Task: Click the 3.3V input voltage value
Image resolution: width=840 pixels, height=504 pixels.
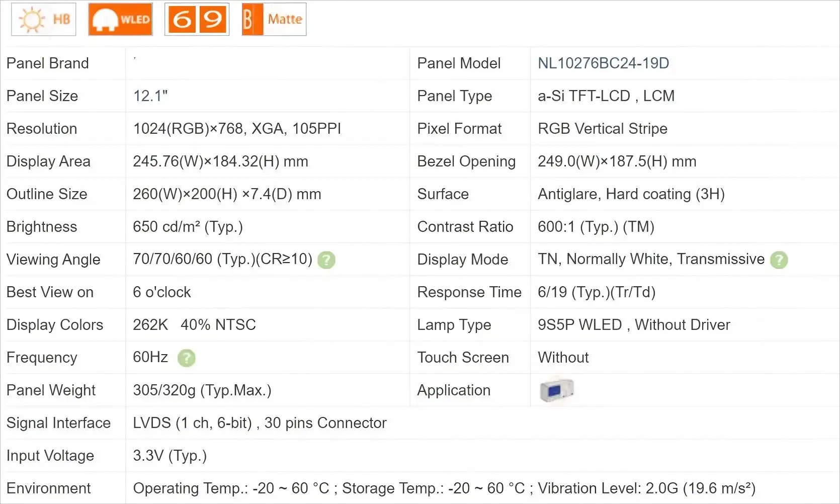Action: coord(170,456)
